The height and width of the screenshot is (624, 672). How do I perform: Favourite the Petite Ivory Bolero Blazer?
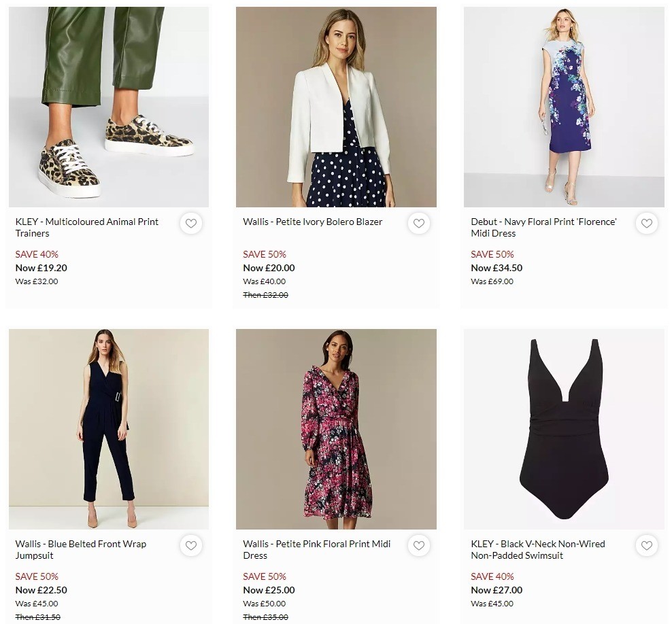[419, 223]
